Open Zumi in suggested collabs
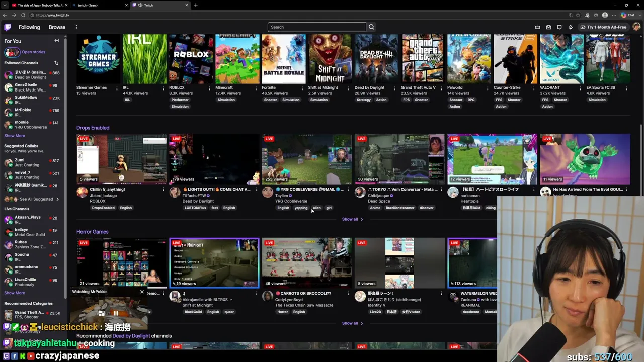The image size is (644, 362). coord(32,162)
